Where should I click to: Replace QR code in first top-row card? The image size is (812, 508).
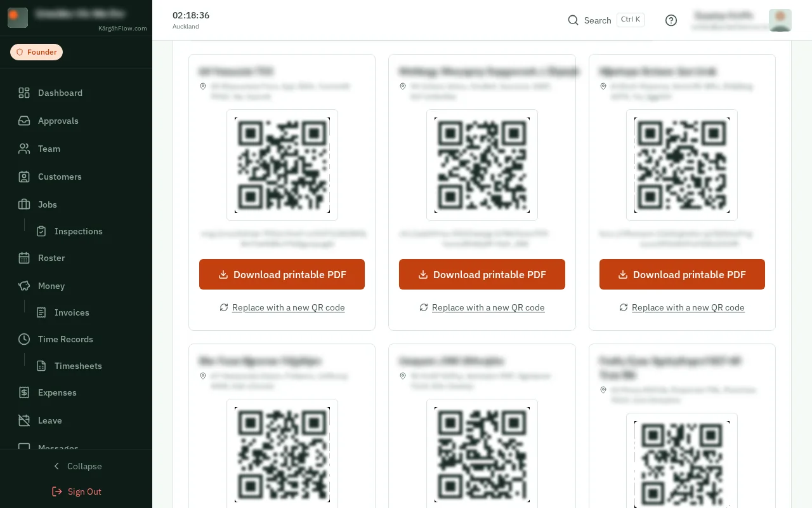[x=282, y=307]
